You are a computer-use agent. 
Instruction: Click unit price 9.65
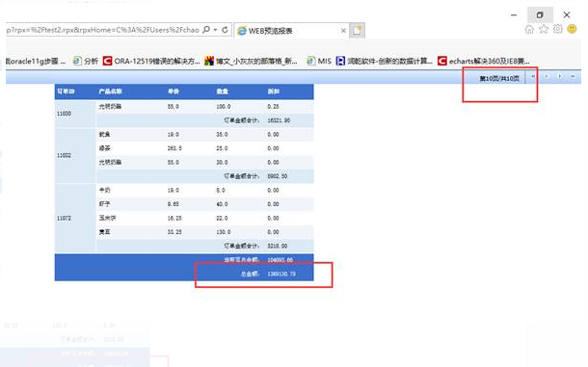click(x=174, y=204)
